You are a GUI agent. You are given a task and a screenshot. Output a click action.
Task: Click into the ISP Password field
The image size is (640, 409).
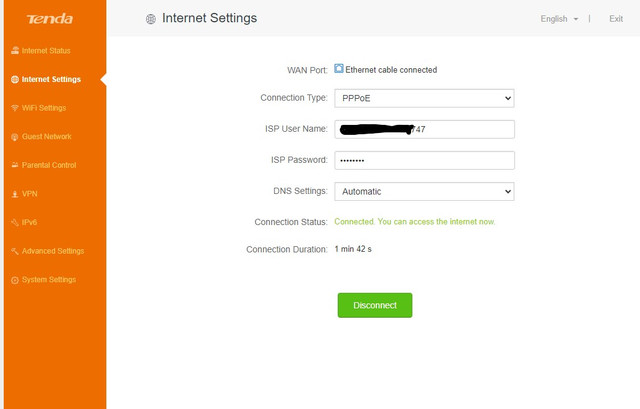click(x=424, y=160)
